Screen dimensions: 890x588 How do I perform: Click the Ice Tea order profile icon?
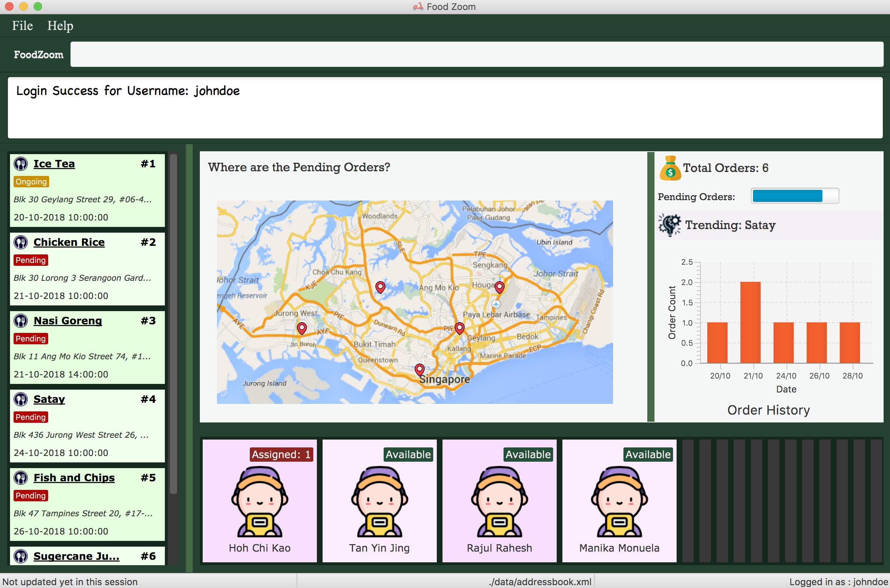[20, 164]
